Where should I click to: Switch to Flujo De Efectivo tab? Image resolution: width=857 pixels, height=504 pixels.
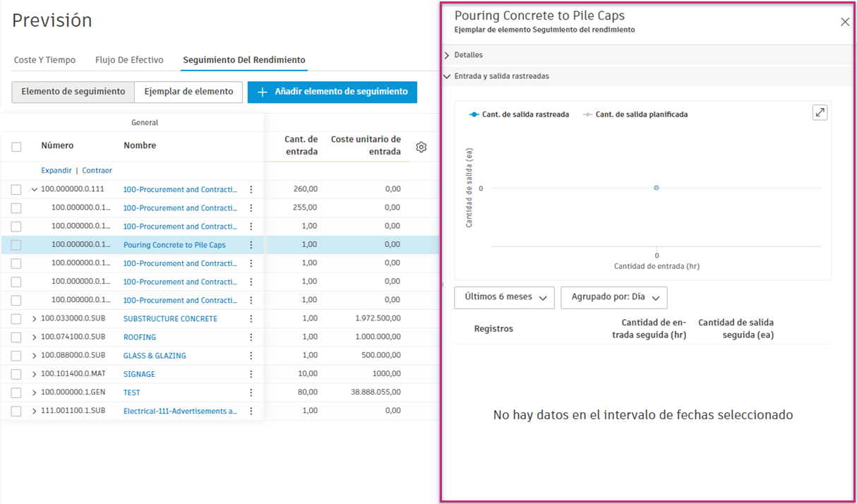point(129,60)
